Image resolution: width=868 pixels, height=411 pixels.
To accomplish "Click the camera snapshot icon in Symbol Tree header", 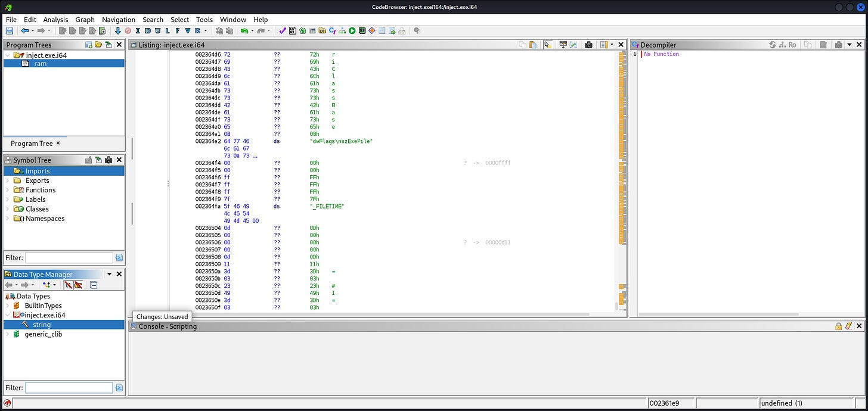I will click(x=108, y=160).
